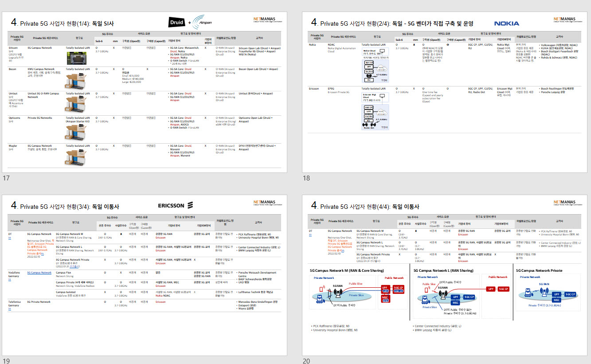The height and width of the screenshot is (364, 591).
Task: Click slide number label 19
Action: pos(6,361)
